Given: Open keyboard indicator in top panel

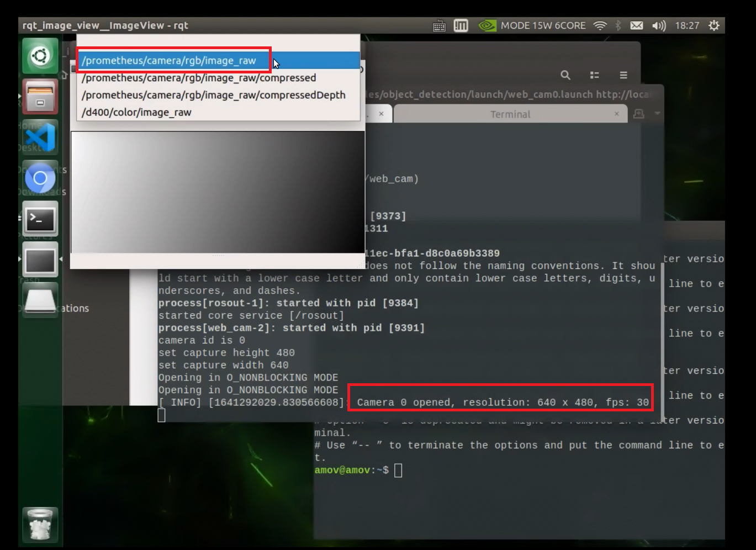Looking at the screenshot, I should click(x=439, y=26).
